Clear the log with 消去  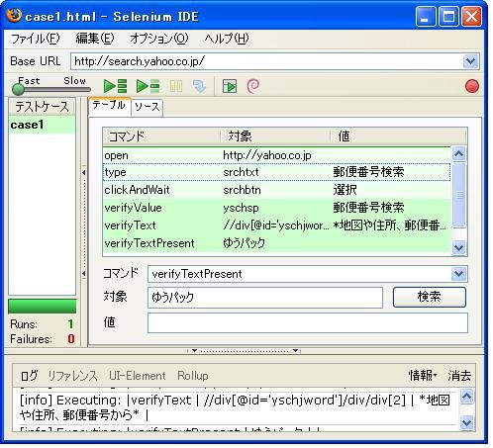click(x=459, y=375)
